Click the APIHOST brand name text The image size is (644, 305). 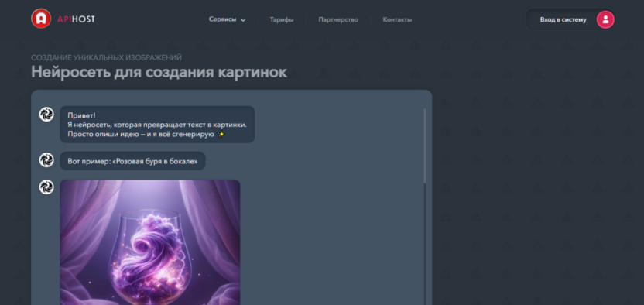76,19
